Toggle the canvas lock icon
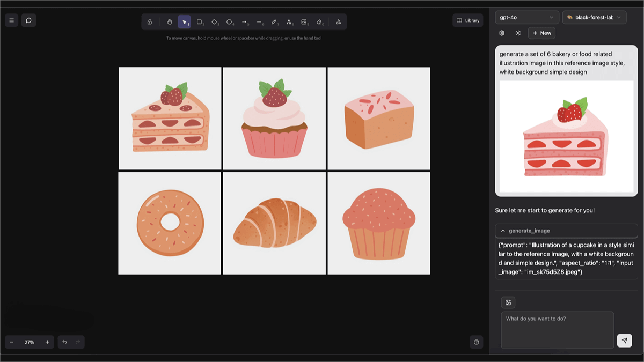The height and width of the screenshot is (362, 644). pos(150,22)
